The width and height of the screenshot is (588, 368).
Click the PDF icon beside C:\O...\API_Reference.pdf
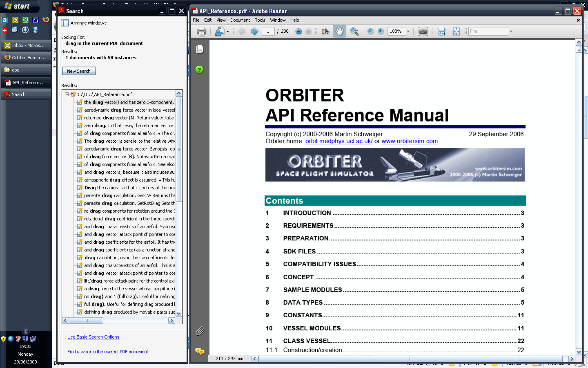pyautogui.click(x=73, y=94)
